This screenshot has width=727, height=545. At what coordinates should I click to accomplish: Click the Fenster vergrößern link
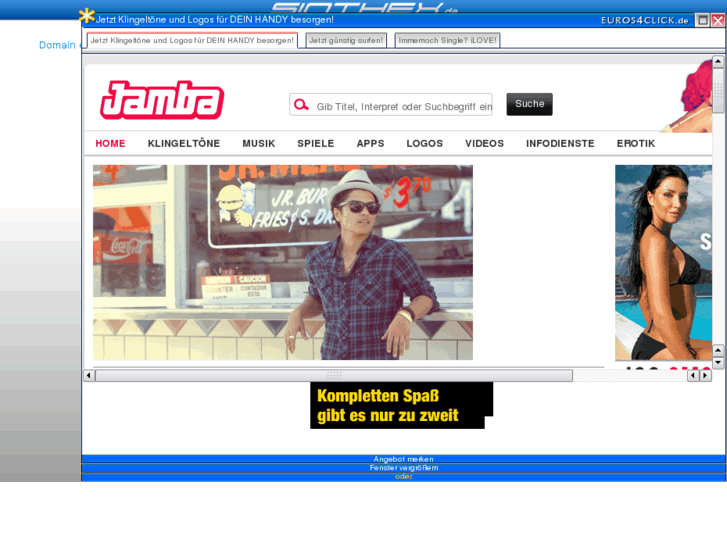tap(403, 468)
